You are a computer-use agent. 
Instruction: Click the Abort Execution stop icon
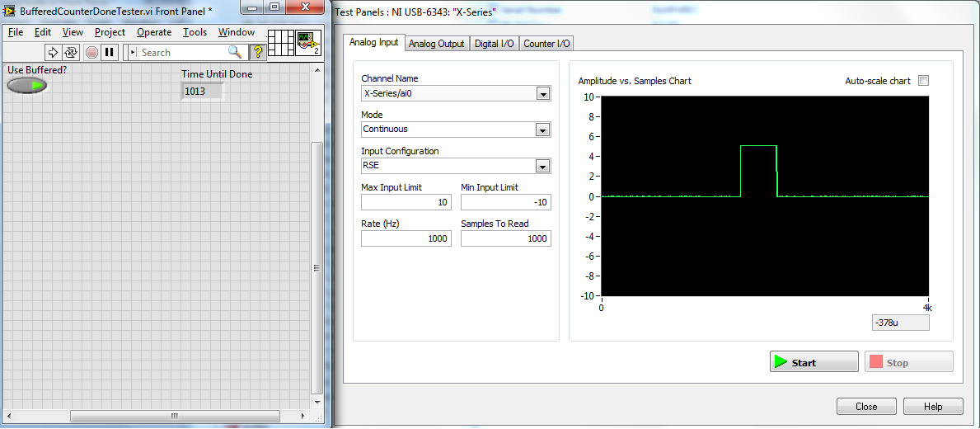point(91,53)
